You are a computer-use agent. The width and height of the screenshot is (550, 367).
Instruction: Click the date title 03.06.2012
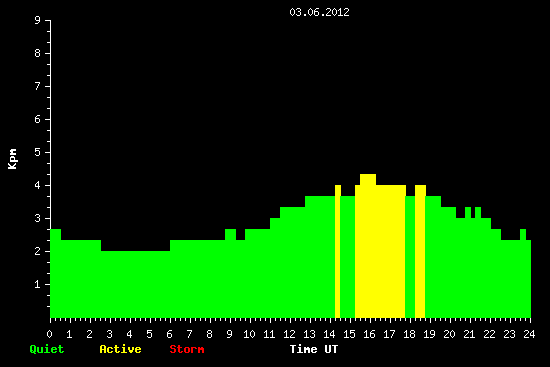click(x=319, y=12)
